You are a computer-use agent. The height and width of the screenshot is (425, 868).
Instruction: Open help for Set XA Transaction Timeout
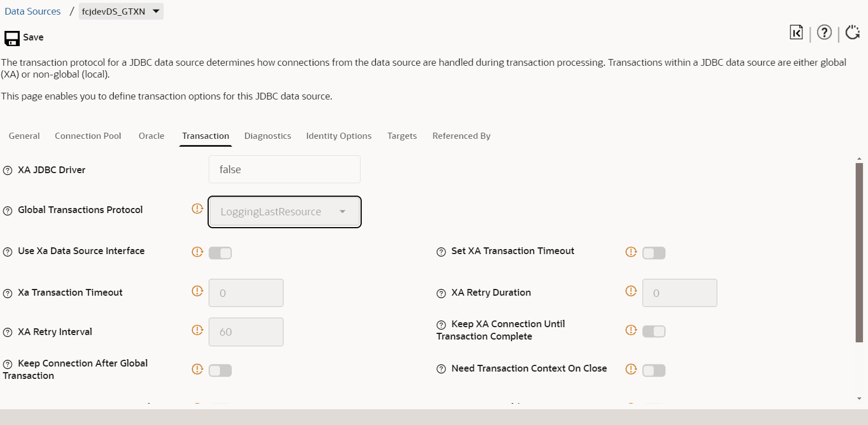click(442, 252)
